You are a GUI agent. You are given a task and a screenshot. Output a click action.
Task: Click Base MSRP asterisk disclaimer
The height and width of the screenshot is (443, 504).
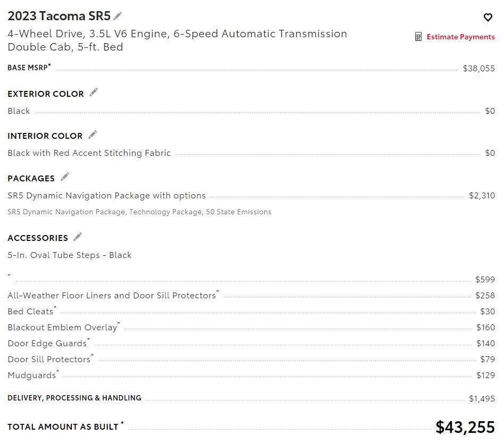(49, 65)
